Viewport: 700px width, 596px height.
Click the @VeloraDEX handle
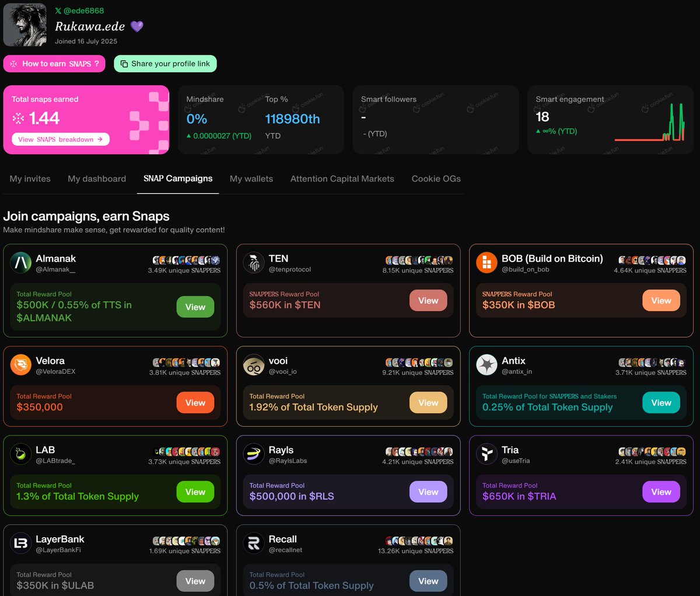pyautogui.click(x=55, y=372)
